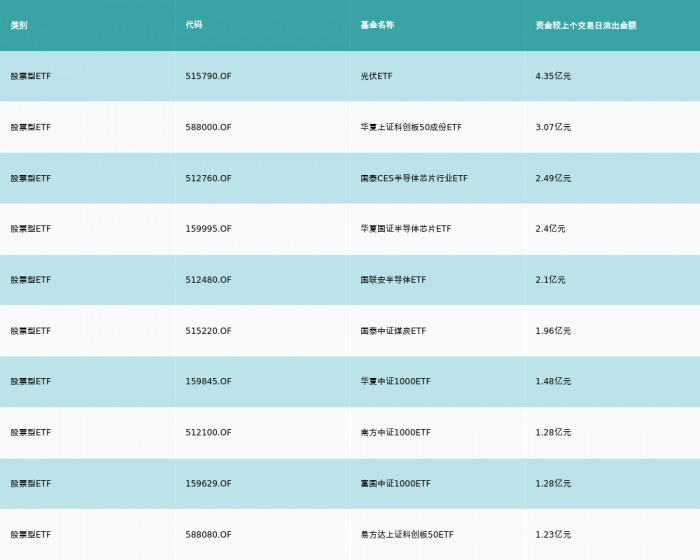This screenshot has width=700, height=560.
Task: Click 股票型ETF in the 159845.OF row
Action: coord(31,381)
